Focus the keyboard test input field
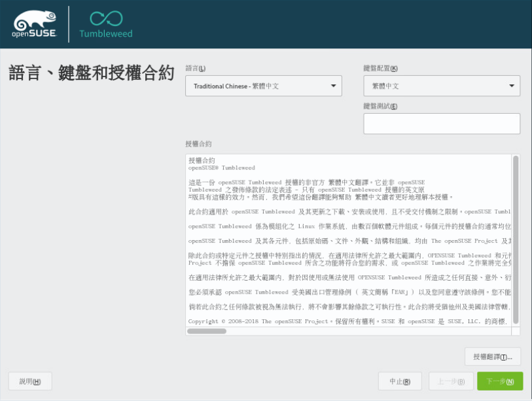532x401 pixels. pos(442,124)
